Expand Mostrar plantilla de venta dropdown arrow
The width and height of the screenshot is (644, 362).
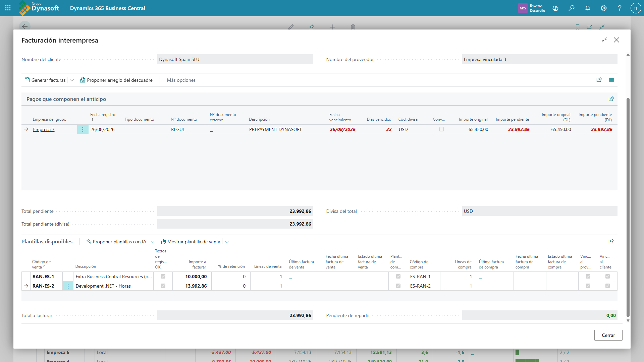tap(227, 242)
